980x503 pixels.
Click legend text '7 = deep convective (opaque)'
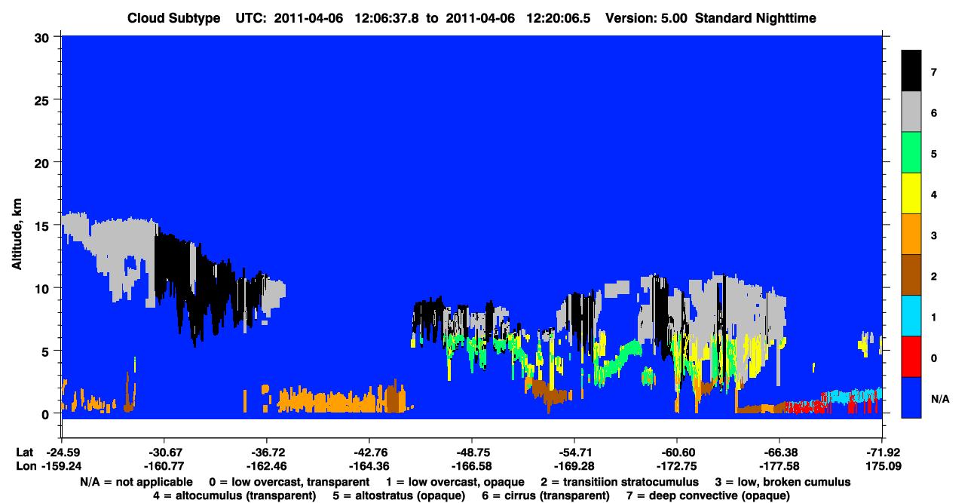tap(709, 495)
